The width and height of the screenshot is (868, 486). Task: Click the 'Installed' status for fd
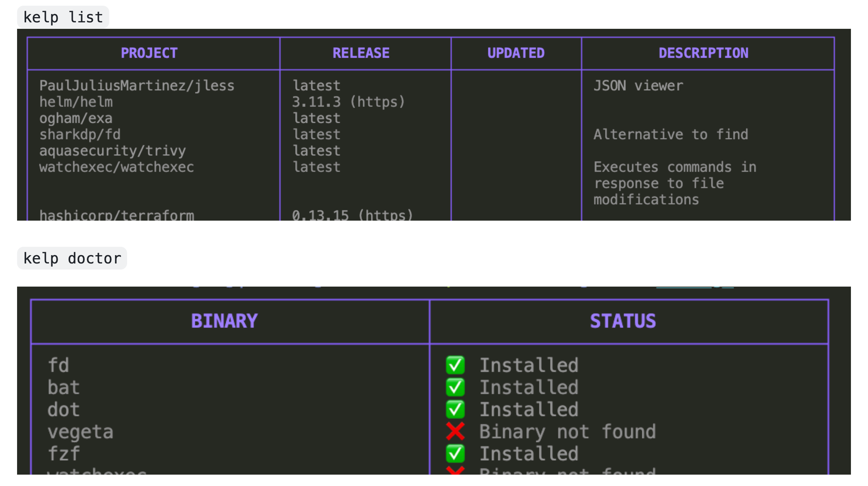[x=529, y=365]
